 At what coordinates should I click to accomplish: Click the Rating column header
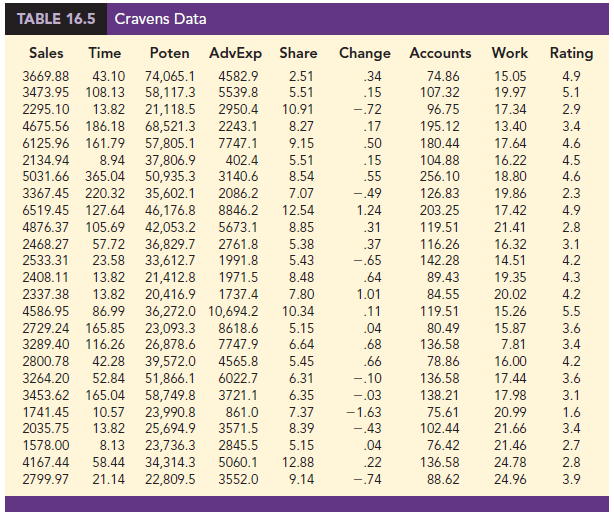coord(571,52)
